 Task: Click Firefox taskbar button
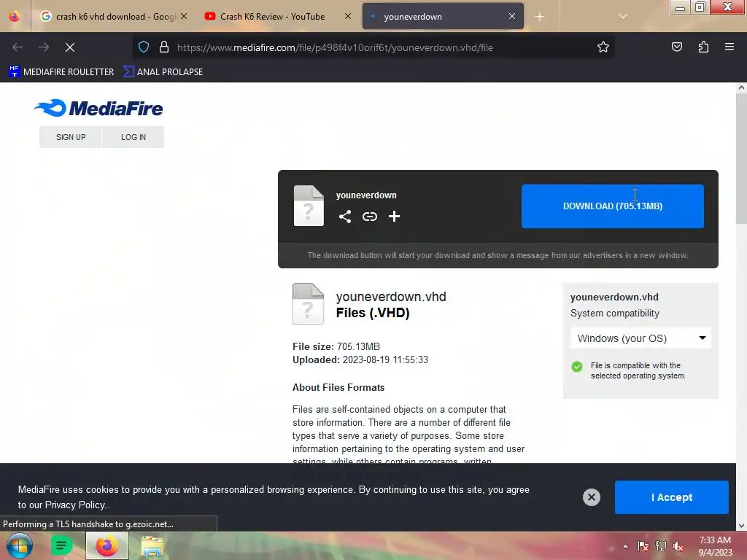point(107,545)
